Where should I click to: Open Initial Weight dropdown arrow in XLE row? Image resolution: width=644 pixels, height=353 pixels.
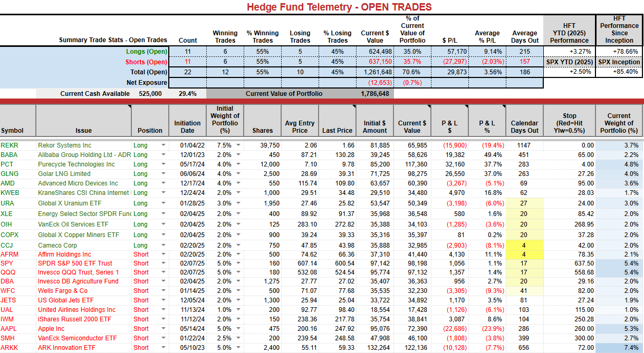239,214
